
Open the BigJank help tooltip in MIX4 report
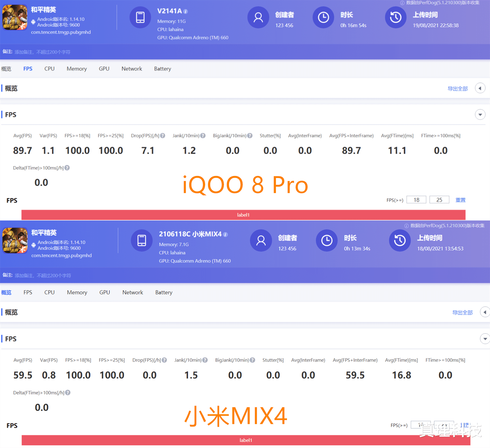click(253, 360)
